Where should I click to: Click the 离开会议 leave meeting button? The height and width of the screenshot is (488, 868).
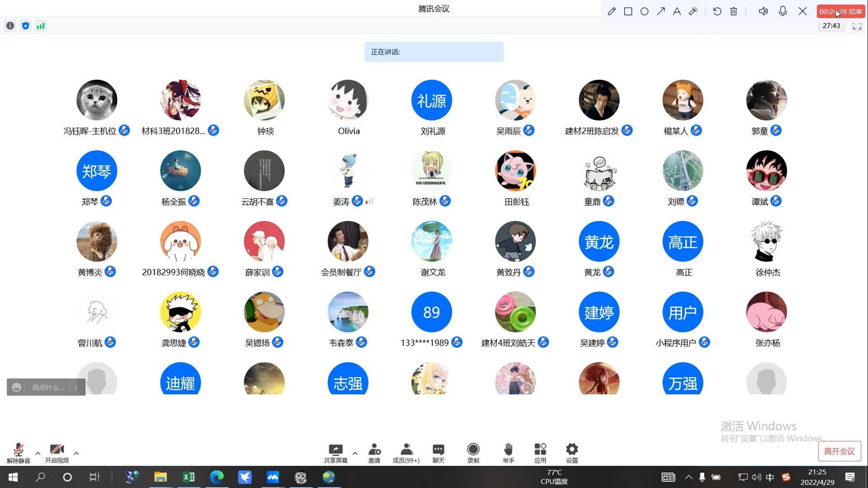839,451
